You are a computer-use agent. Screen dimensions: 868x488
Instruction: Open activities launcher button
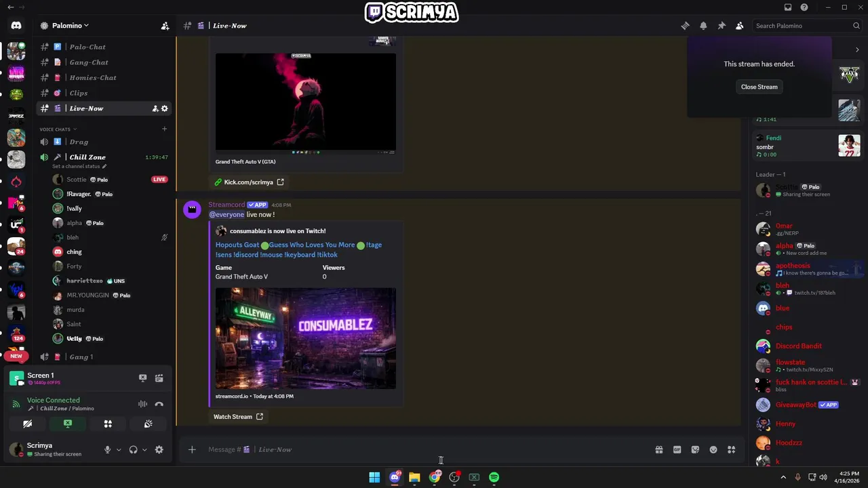pos(108,424)
